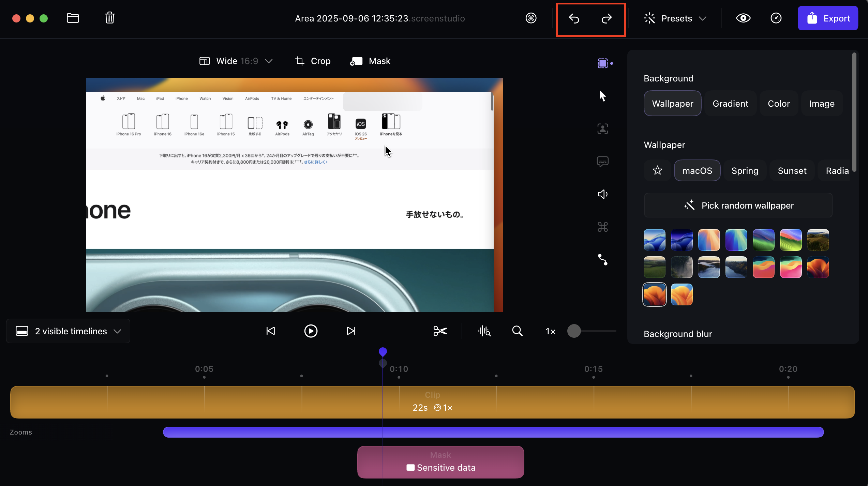868x486 pixels.
Task: Show favorite wallpapers star filter
Action: (657, 170)
